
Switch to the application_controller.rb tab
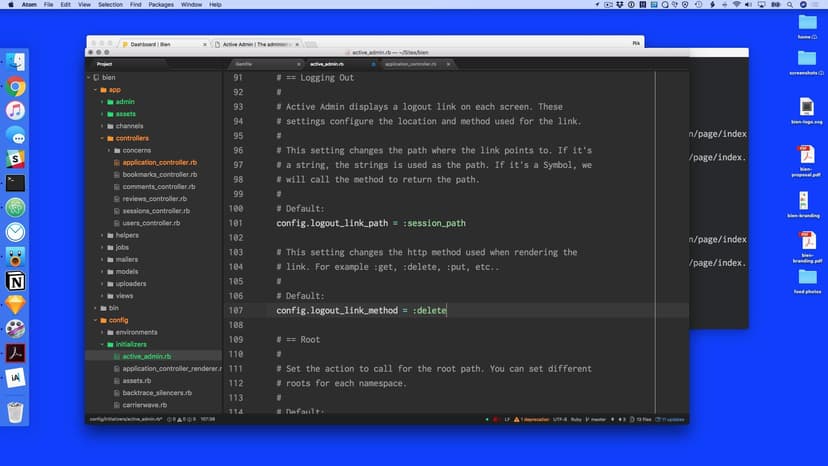tap(411, 64)
